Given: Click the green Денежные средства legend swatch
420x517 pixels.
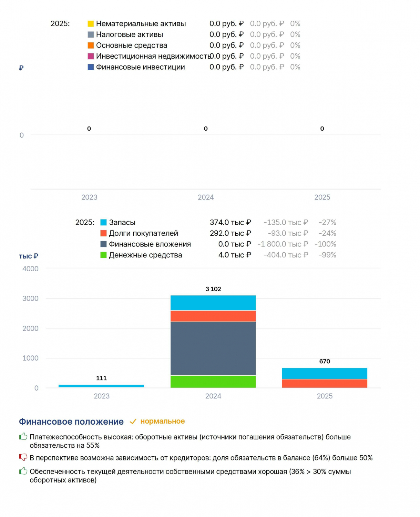Looking at the screenshot, I should point(103,255).
